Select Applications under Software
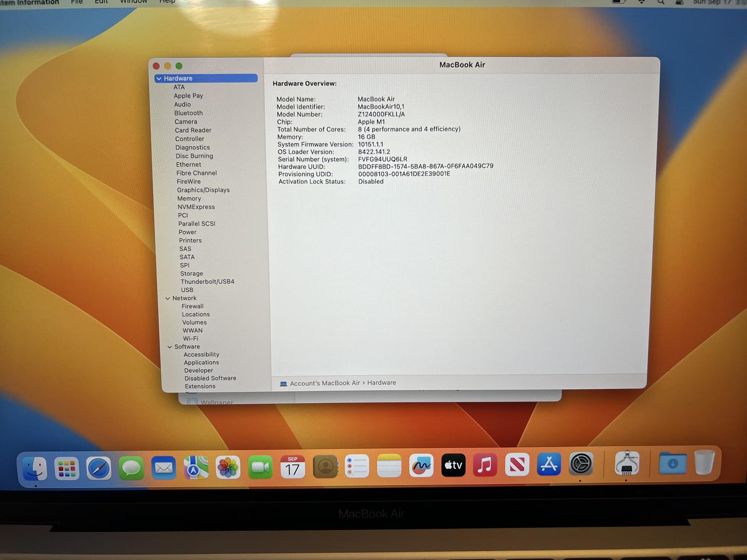747x560 pixels. click(x=201, y=362)
